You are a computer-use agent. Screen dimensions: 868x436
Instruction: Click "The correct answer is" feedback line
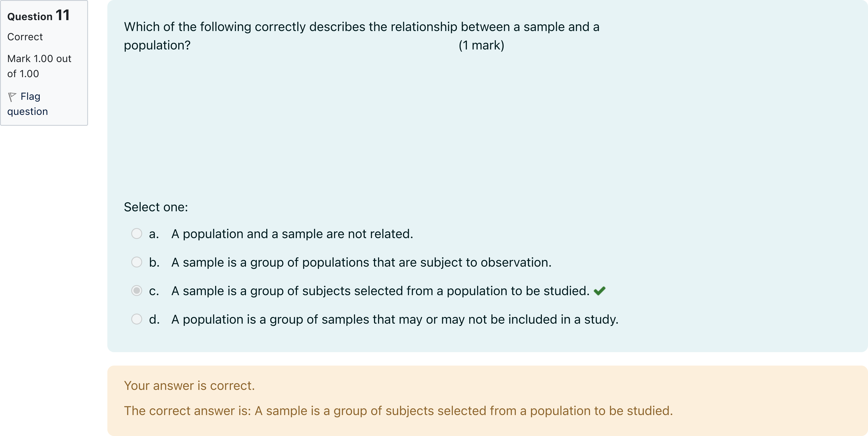click(398, 411)
